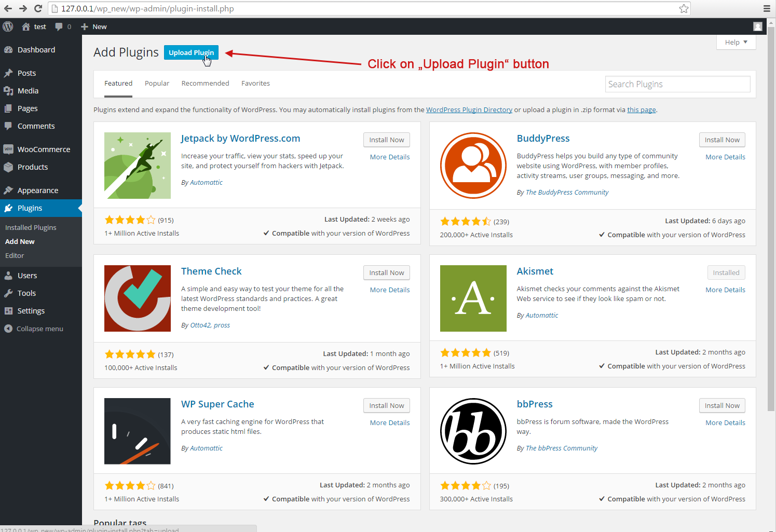Install bbPress now

tap(722, 405)
